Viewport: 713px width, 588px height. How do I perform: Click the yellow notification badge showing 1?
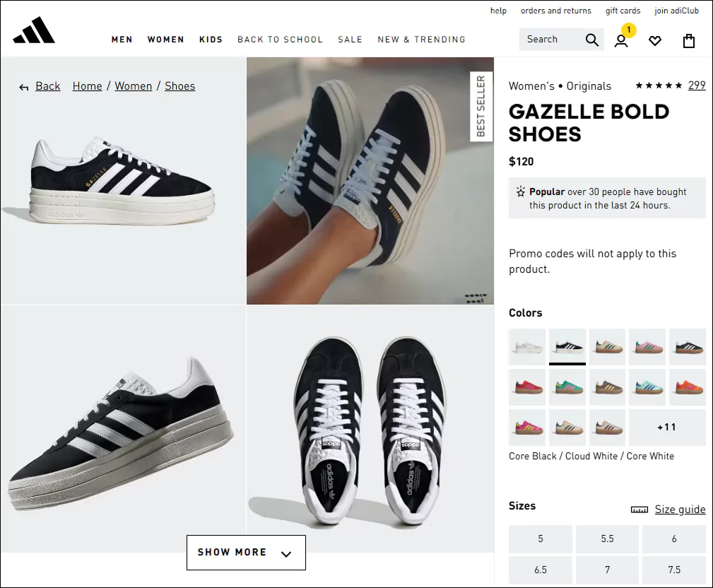click(x=629, y=30)
